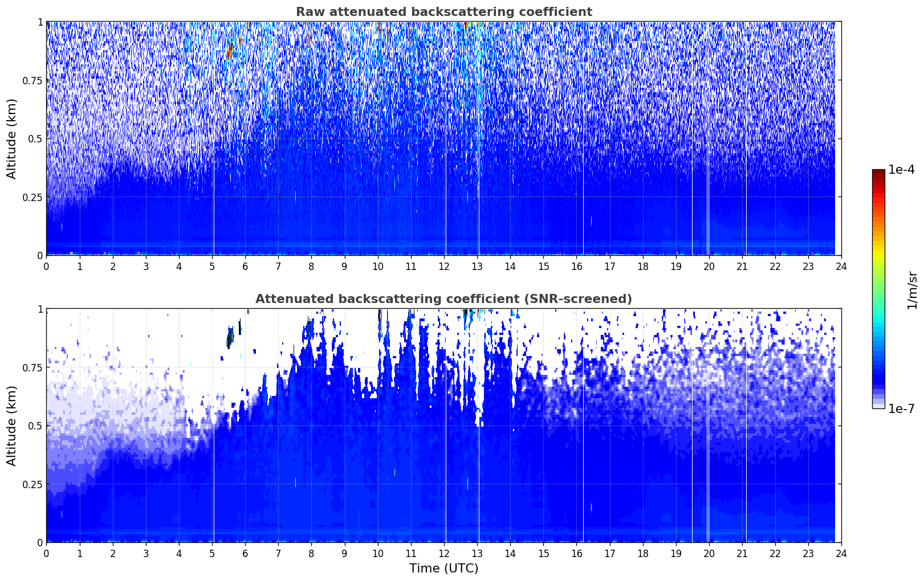This screenshot has width=924, height=581.
Task: Click hour tick '6' under the raw plot
Action: point(245,266)
